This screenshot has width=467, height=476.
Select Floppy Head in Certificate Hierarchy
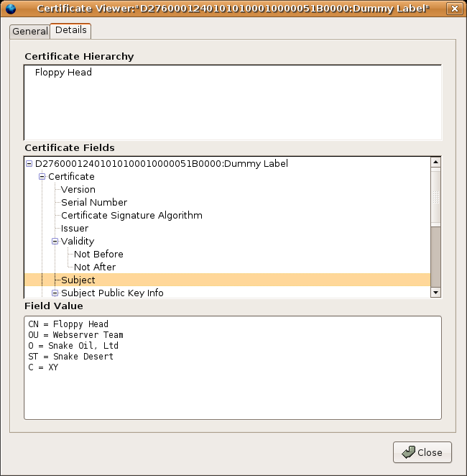(x=63, y=73)
